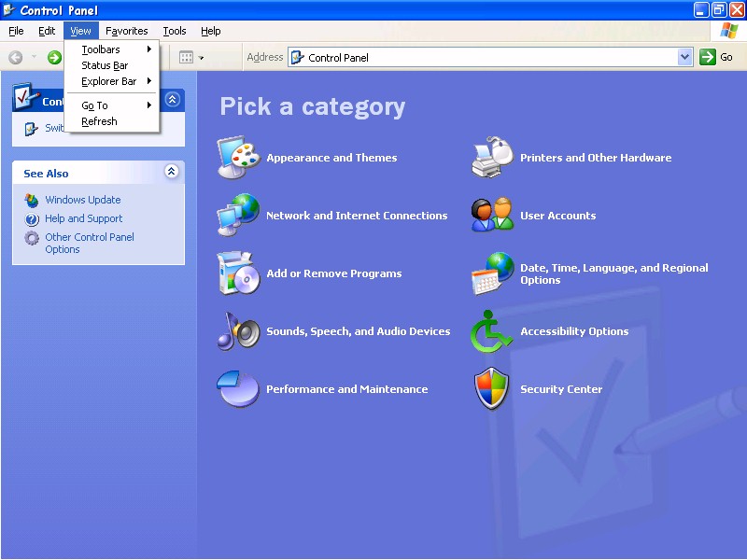
Task: Click the Back arrow button
Action: pos(16,58)
